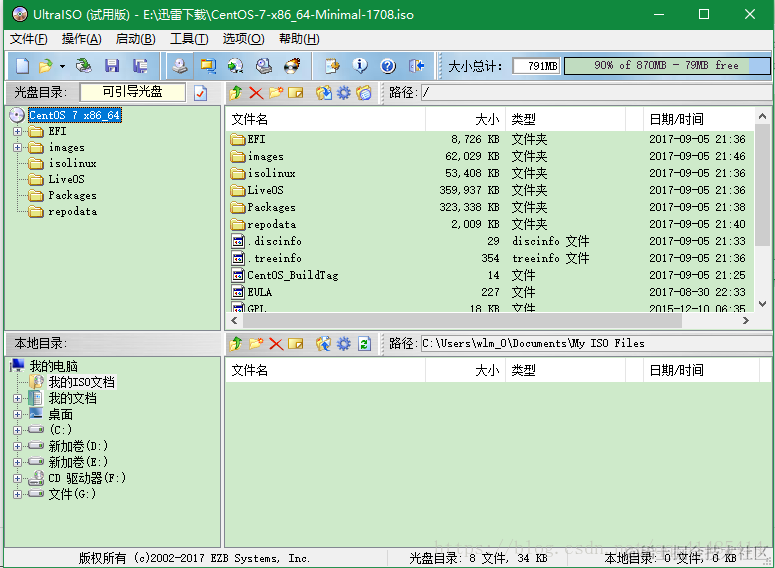The height and width of the screenshot is (568, 775).
Task: Click local path field C:\Users\wlm_0\Documents\My ISO Files
Action: pos(597,344)
